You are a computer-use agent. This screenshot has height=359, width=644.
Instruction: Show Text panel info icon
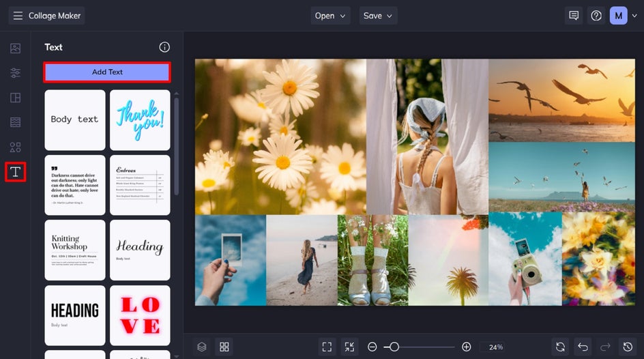coord(164,47)
